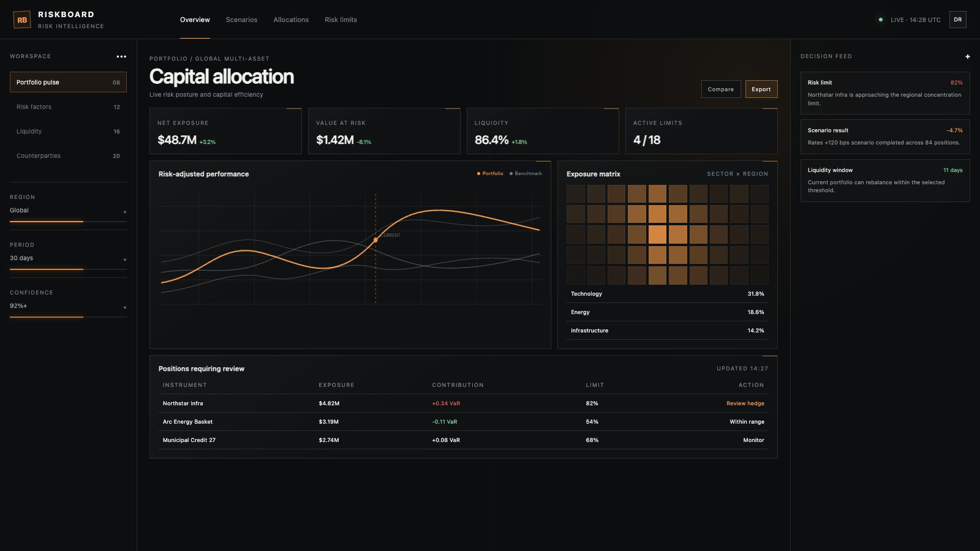Go to the Risk limits tab
Viewport: 980px width, 551px height.
point(341,20)
